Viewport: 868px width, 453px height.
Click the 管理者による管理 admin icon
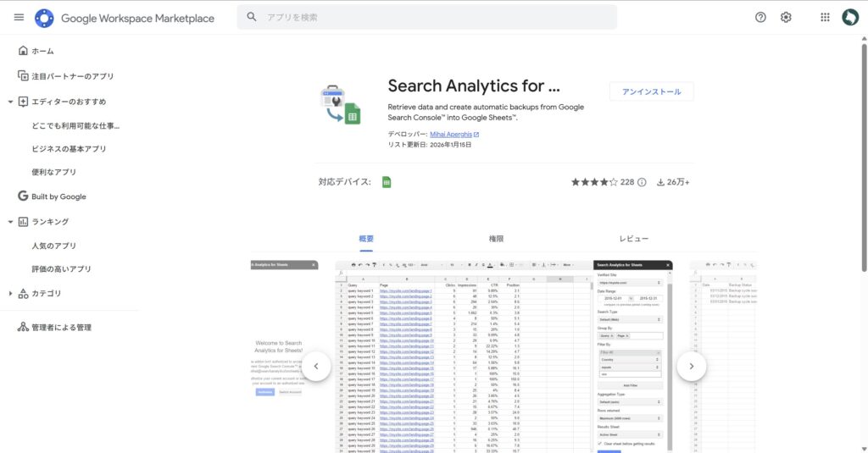pyautogui.click(x=23, y=327)
